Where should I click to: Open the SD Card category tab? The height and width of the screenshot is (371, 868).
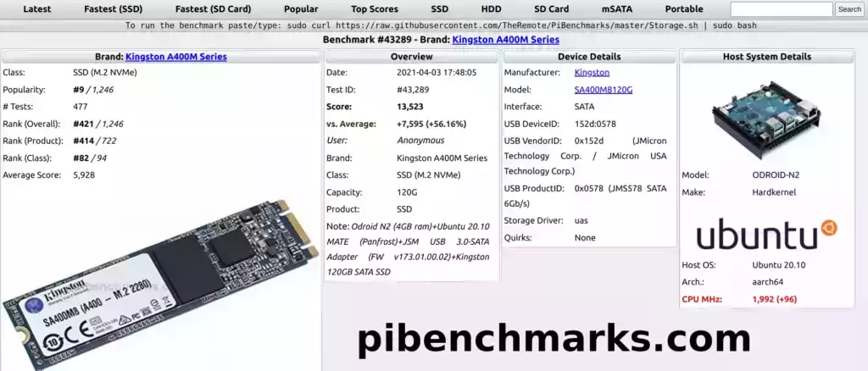(551, 8)
